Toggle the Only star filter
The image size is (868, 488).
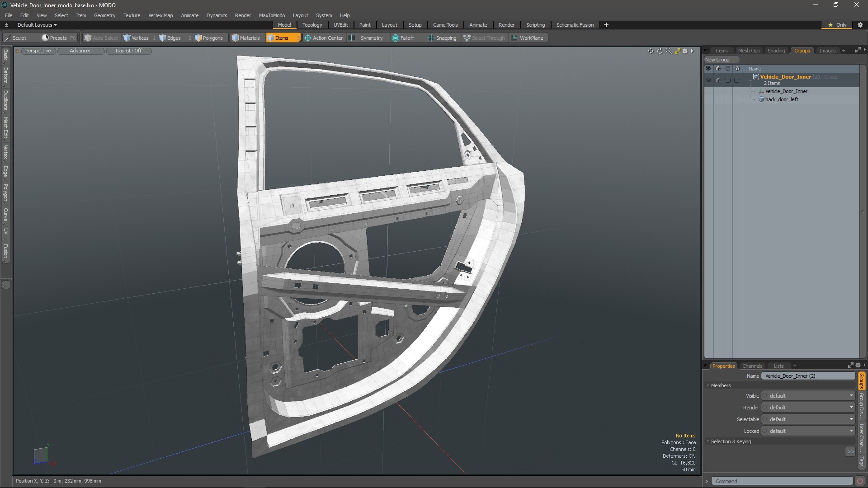tap(837, 25)
